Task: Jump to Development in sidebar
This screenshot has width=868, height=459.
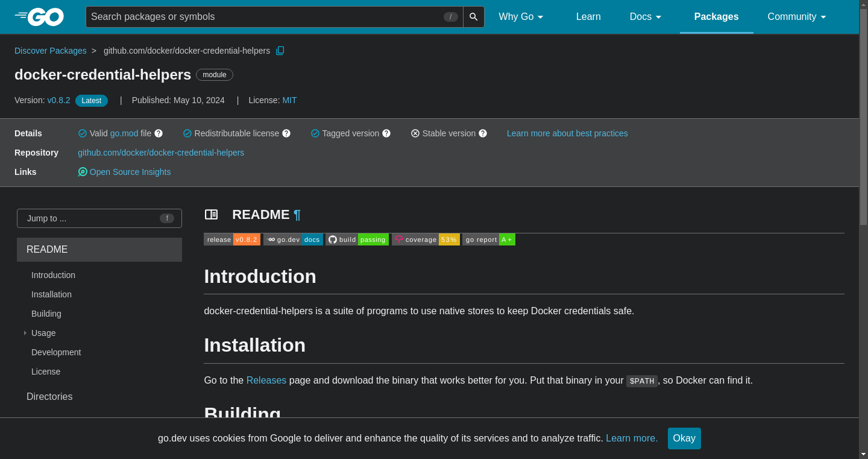Action: (x=56, y=352)
